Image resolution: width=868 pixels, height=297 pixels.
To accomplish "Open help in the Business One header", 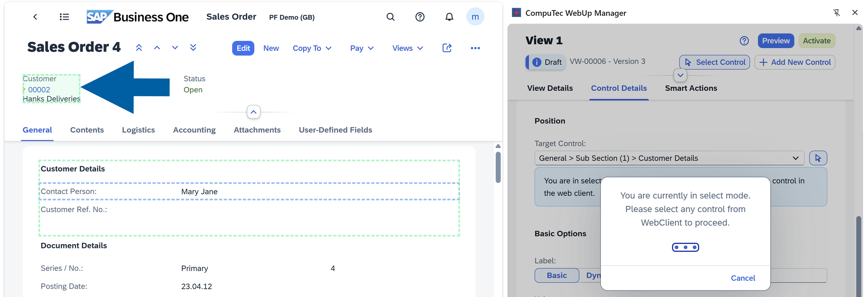I will tap(420, 17).
